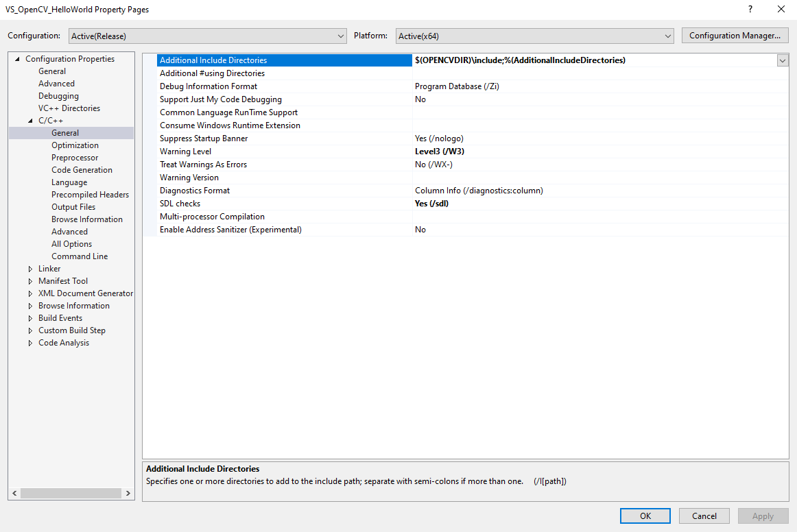
Task: Select the Preprocessor page
Action: [75, 158]
